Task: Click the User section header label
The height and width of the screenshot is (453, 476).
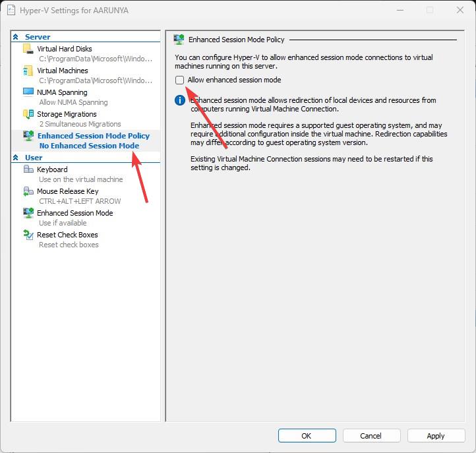Action: (34, 158)
